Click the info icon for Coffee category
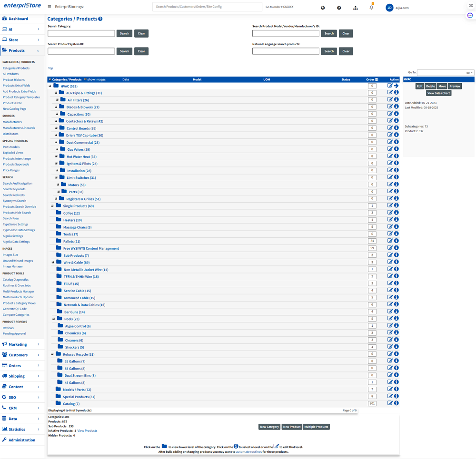 [x=396, y=213]
